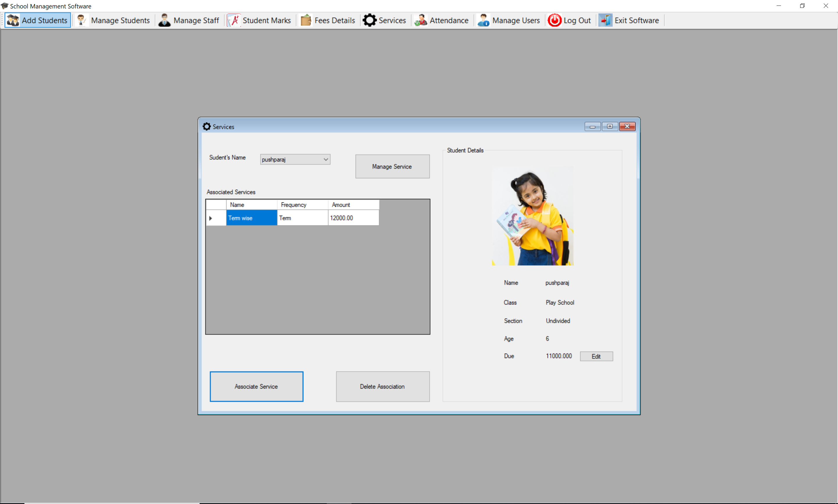This screenshot has width=838, height=504.
Task: Click the Fees Details clipboard icon
Action: click(x=306, y=20)
